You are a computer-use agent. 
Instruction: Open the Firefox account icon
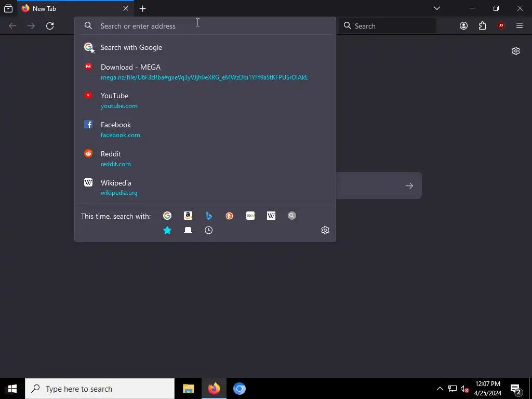pyautogui.click(x=463, y=26)
